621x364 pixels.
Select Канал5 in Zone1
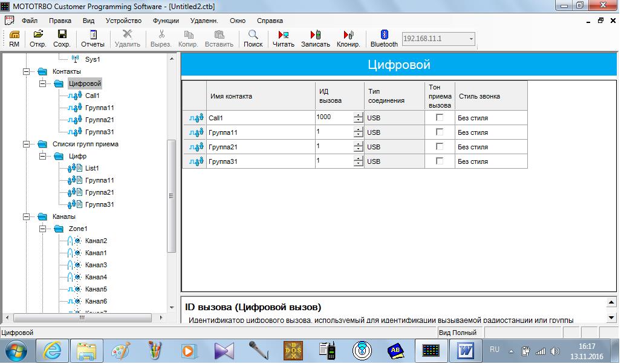[96, 289]
